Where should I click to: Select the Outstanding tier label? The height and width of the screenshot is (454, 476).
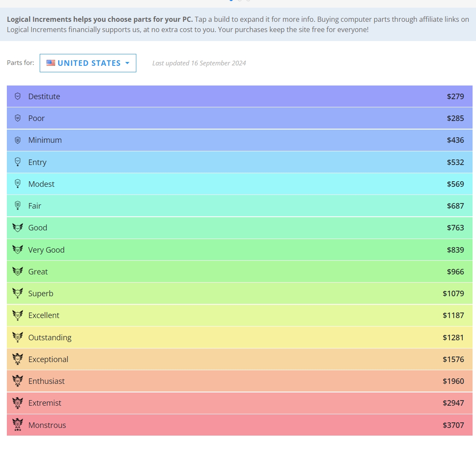point(50,337)
